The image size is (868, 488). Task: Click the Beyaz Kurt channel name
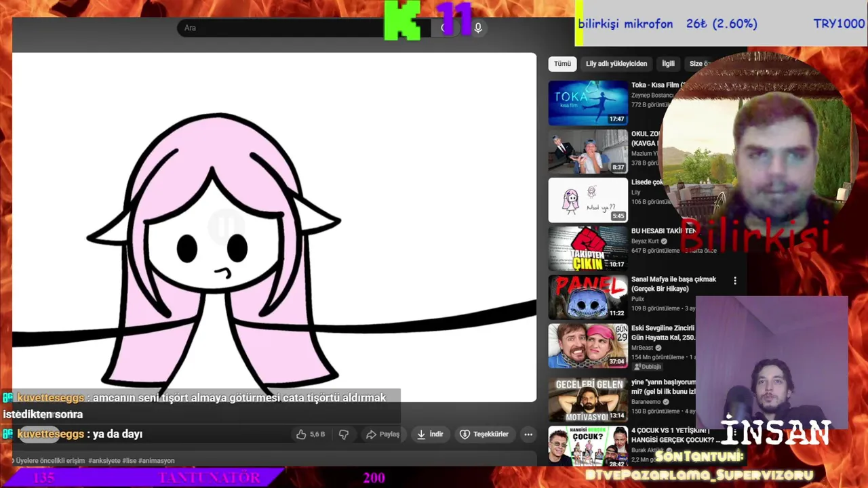pyautogui.click(x=646, y=241)
